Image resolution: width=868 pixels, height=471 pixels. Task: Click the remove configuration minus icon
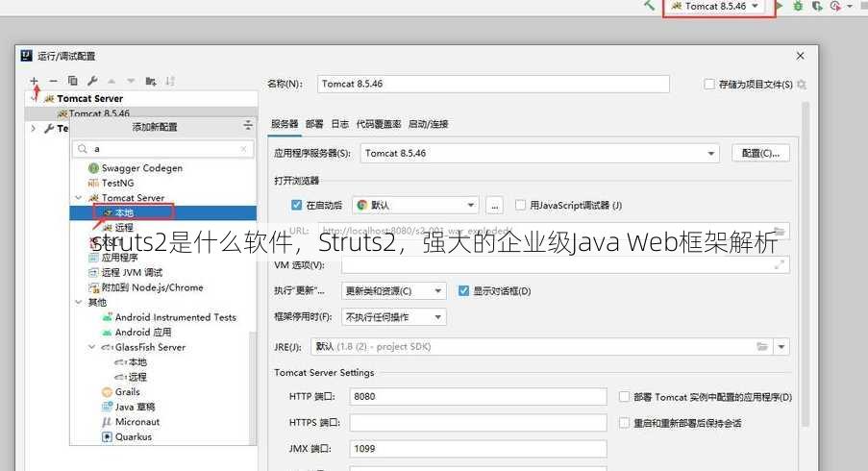pos(53,81)
